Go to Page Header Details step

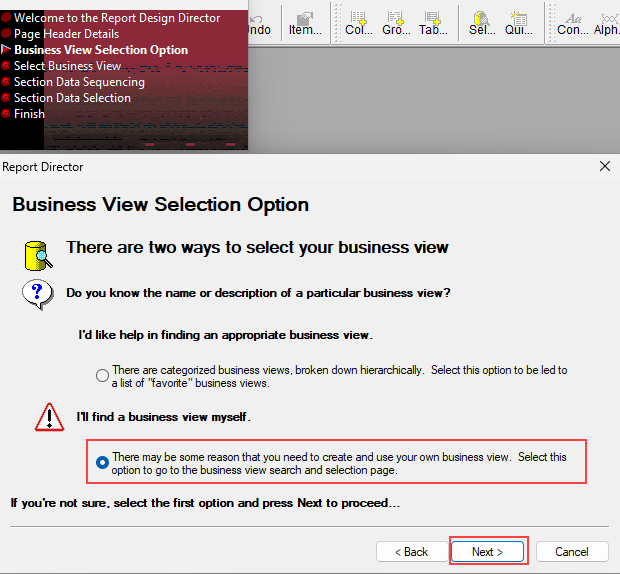click(66, 34)
